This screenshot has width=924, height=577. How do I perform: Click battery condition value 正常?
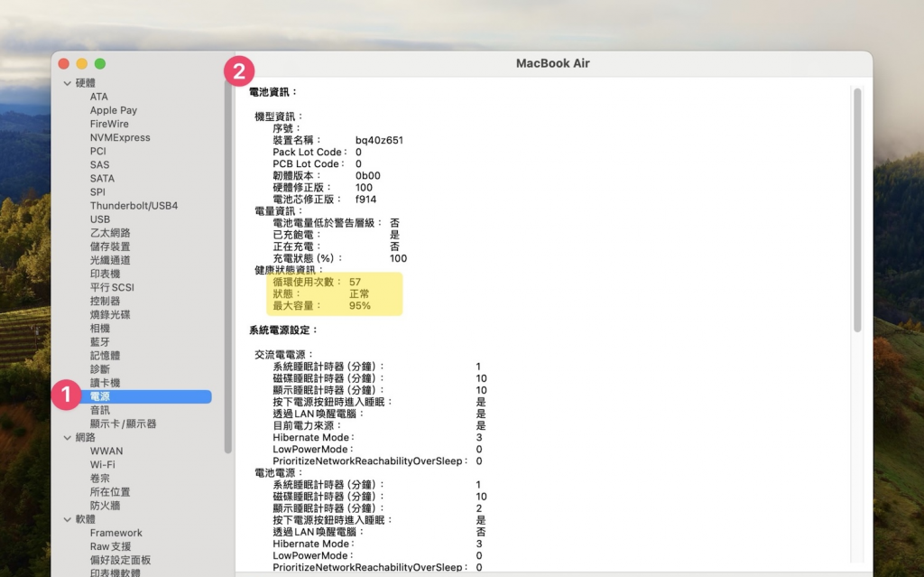[x=359, y=293]
